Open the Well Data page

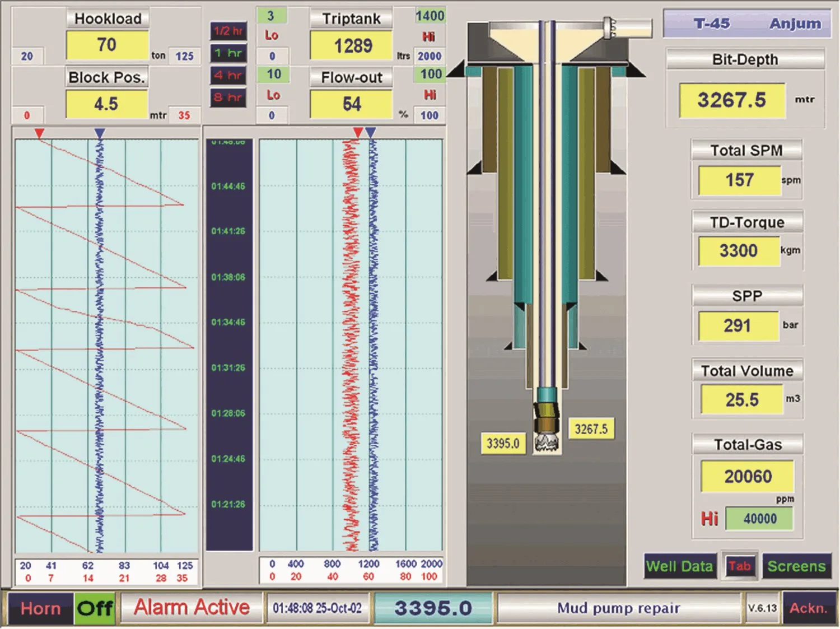679,566
